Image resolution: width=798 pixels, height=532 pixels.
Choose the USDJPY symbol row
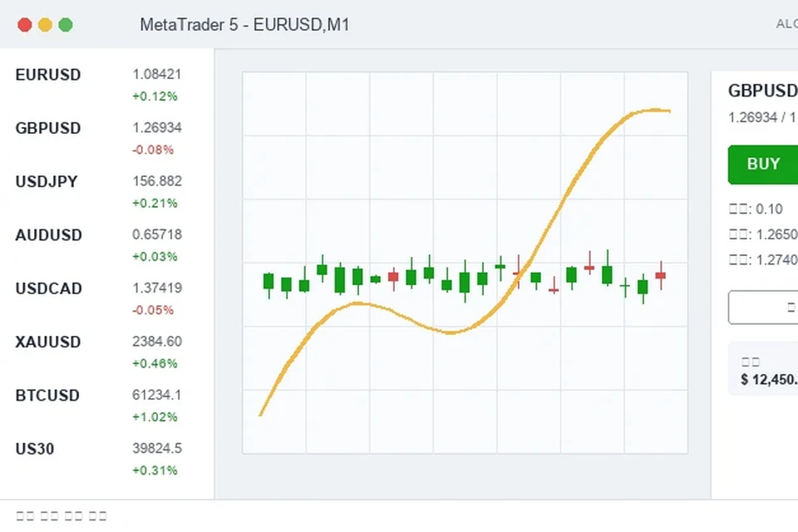[x=106, y=192]
